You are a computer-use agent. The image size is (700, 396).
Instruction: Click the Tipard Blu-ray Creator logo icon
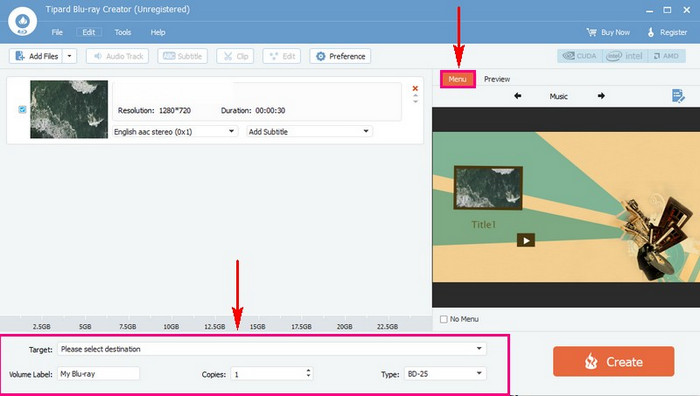22,21
